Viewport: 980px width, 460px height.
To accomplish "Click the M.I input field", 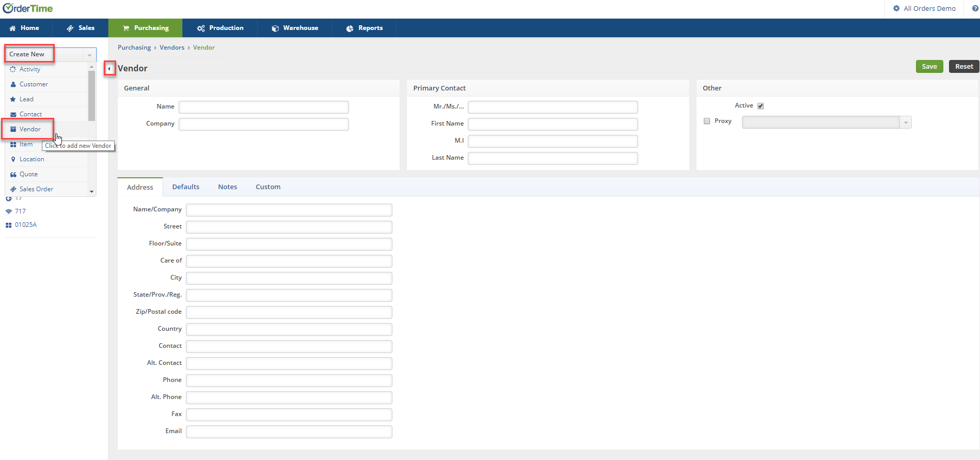I will pos(553,141).
